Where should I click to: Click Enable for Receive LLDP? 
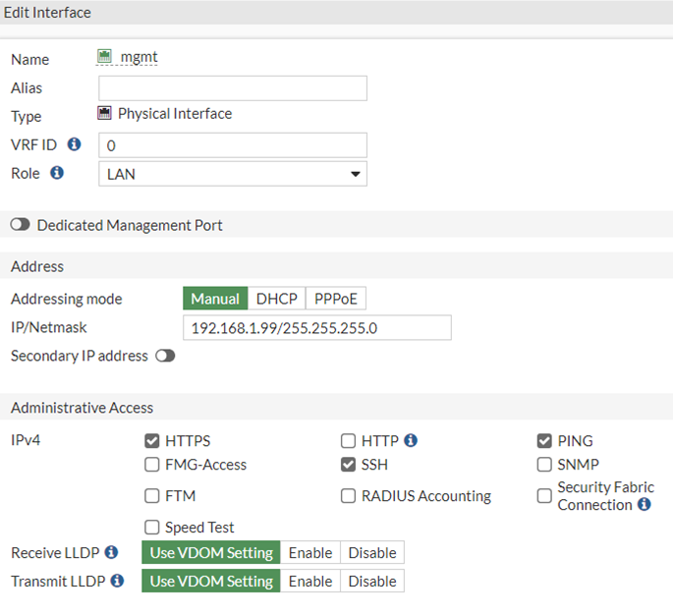(310, 552)
